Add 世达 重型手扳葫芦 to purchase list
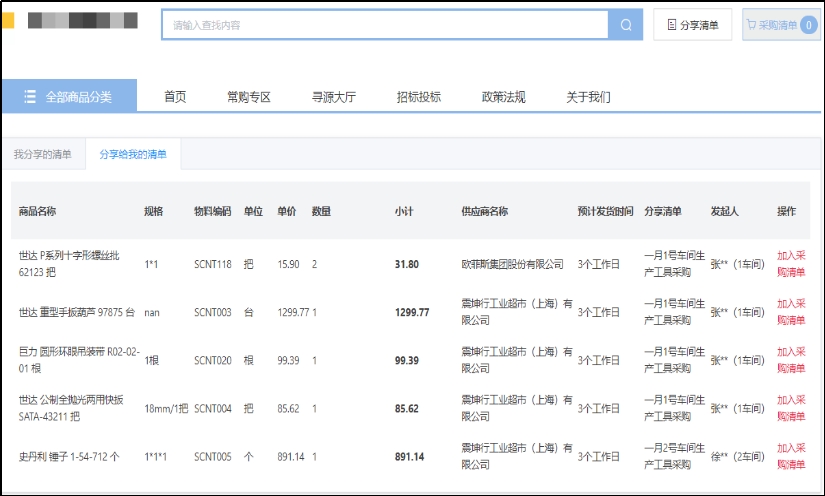825x496 pixels. (791, 312)
